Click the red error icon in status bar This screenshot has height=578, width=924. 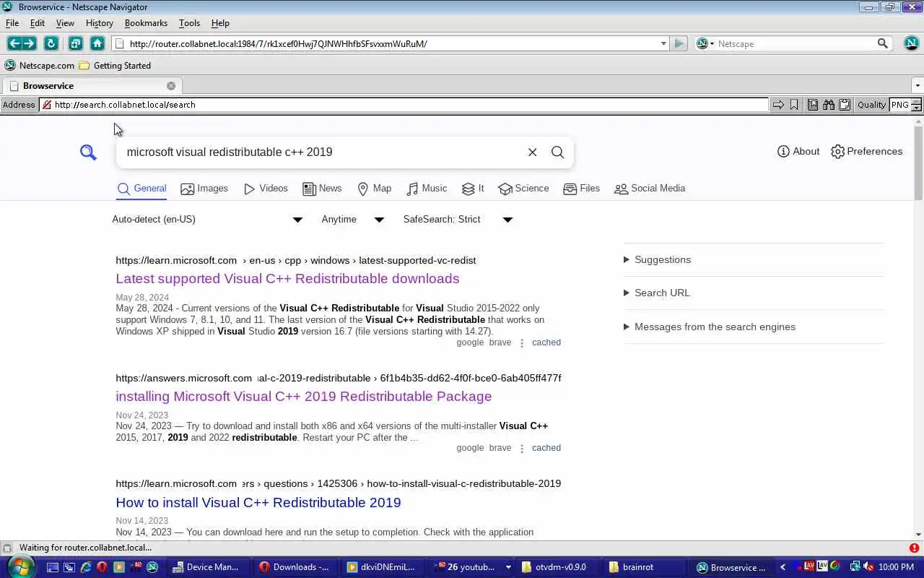click(x=915, y=548)
